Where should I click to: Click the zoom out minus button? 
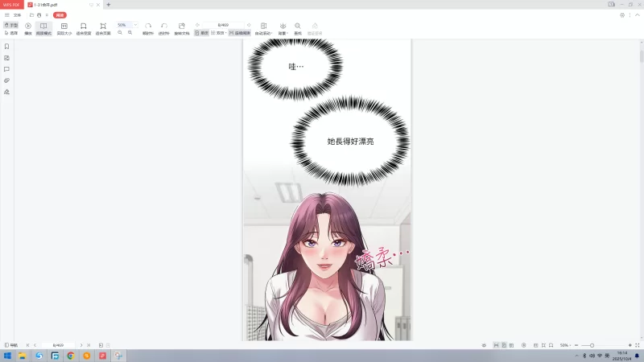click(576, 345)
